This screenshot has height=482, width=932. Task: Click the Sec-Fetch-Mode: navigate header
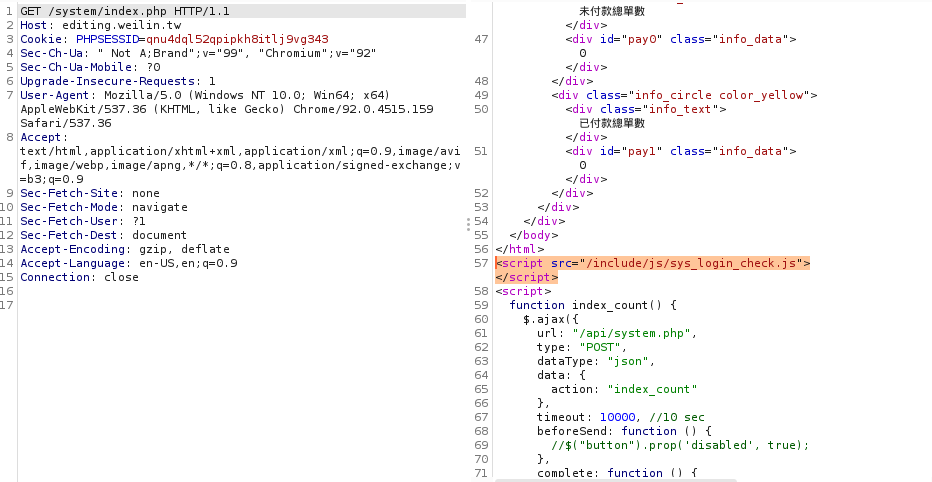(104, 207)
